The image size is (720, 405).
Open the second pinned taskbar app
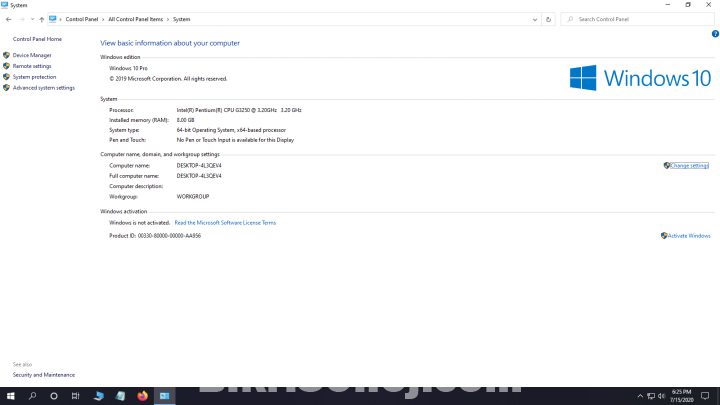point(120,396)
